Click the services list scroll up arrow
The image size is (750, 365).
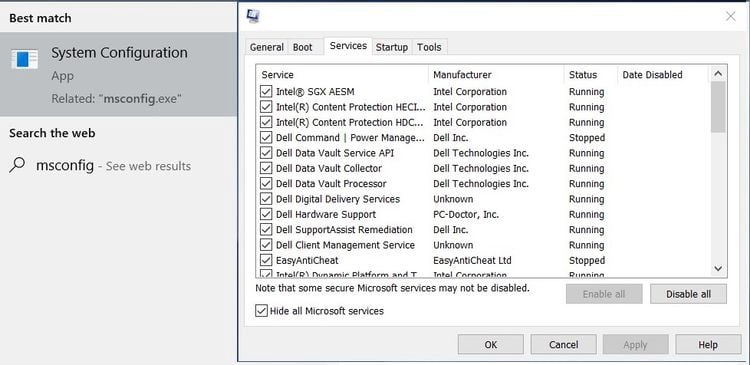(x=718, y=74)
